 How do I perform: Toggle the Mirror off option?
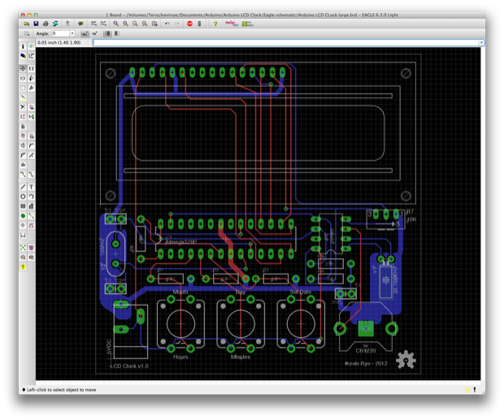click(107, 33)
